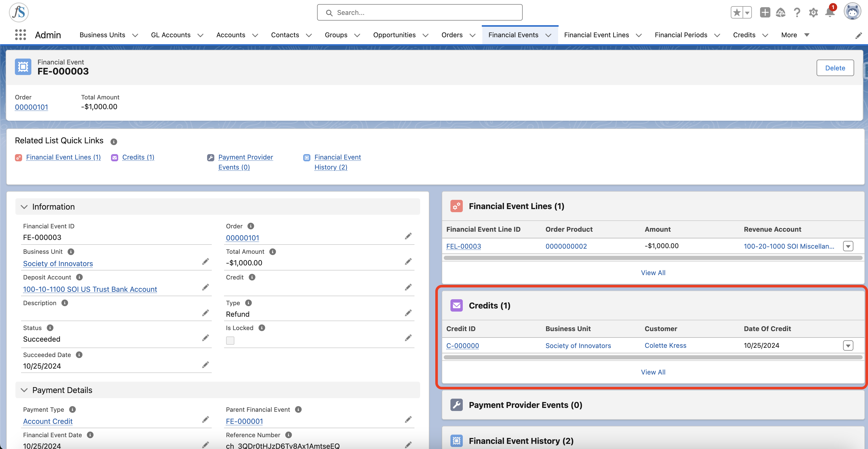Viewport: 868px width, 449px height.
Task: Open row actions menu for FEL-00003
Action: click(848, 246)
